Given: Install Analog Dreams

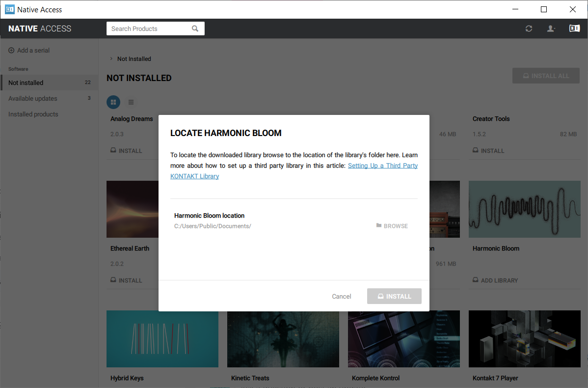Looking at the screenshot, I should (126, 151).
